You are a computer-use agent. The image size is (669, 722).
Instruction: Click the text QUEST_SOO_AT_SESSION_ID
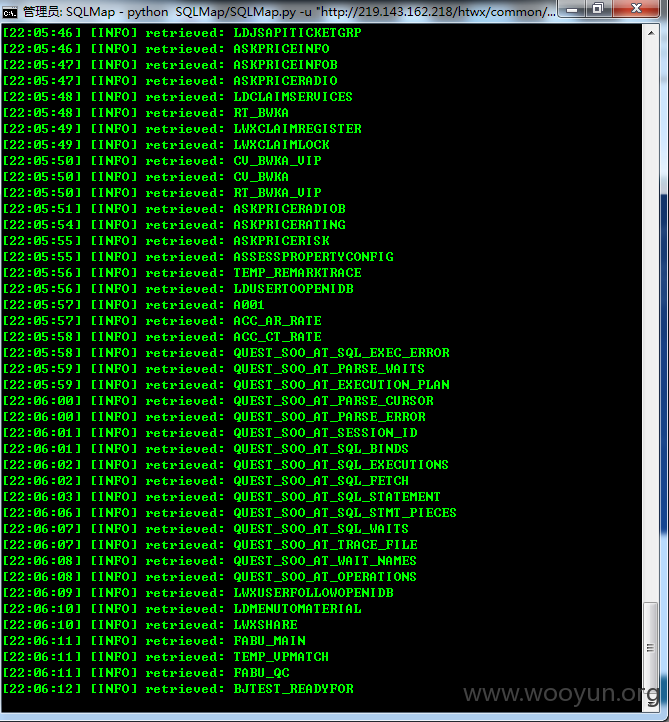coord(325,433)
